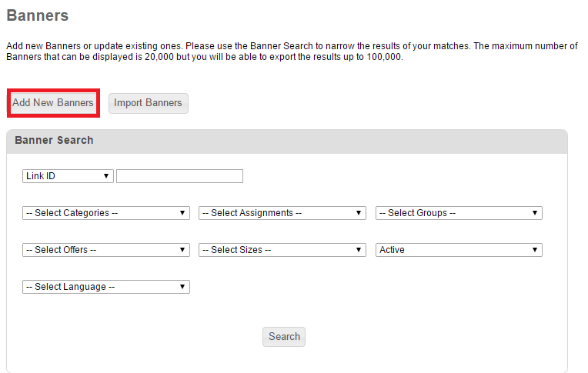Focus the text box beside Link ID

click(x=179, y=176)
